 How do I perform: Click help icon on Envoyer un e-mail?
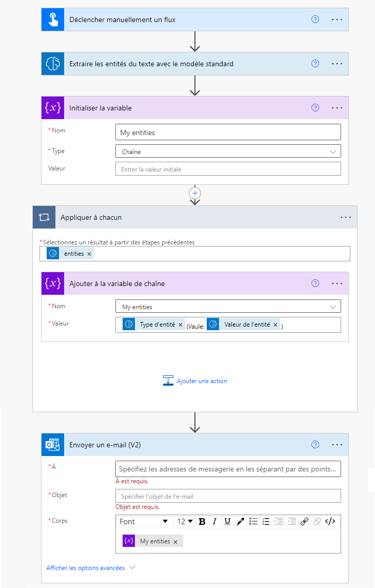coord(315,445)
